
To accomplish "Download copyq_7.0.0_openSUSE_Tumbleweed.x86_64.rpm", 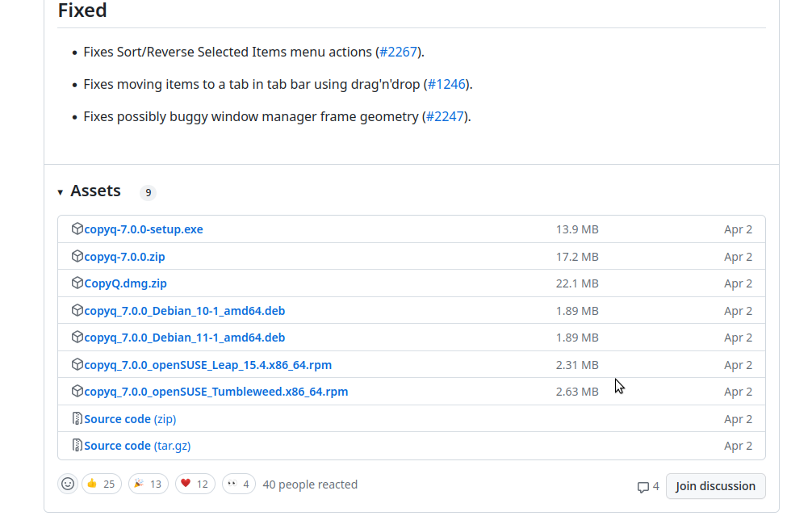I will pos(216,392).
